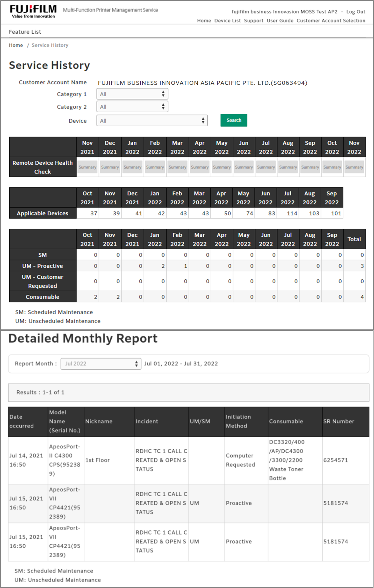Open the Support menu link
The height and width of the screenshot is (588, 374).
pyautogui.click(x=254, y=21)
